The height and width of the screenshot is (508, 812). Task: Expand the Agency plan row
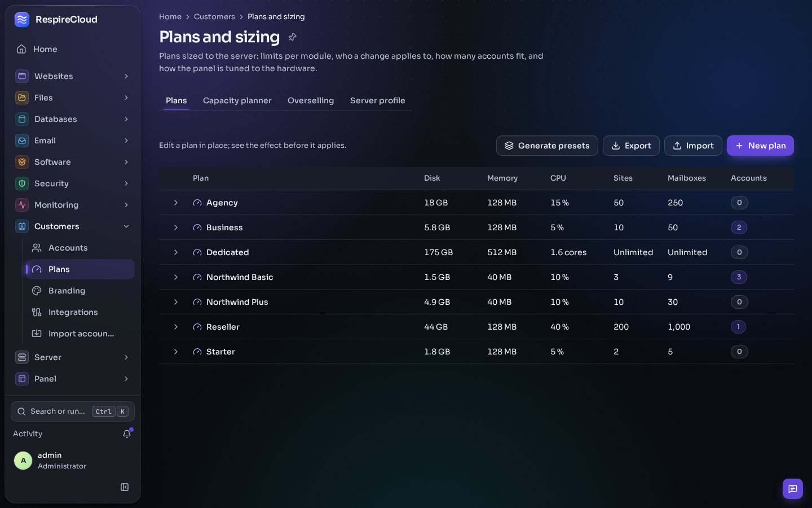point(176,203)
